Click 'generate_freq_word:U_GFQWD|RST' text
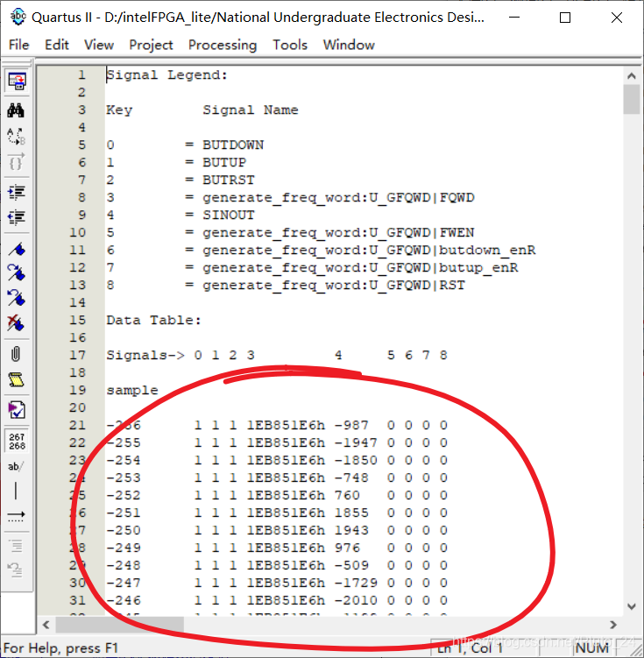The image size is (644, 658). [x=334, y=286]
